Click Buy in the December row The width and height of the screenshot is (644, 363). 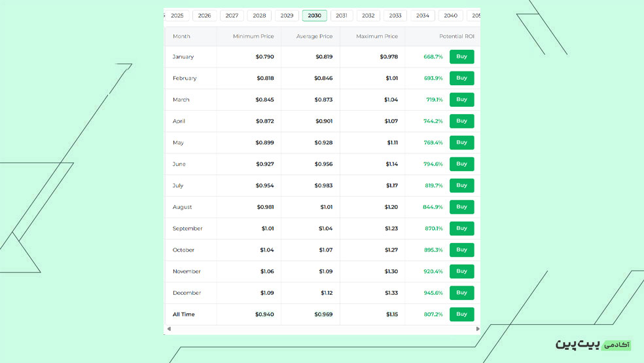tap(461, 293)
